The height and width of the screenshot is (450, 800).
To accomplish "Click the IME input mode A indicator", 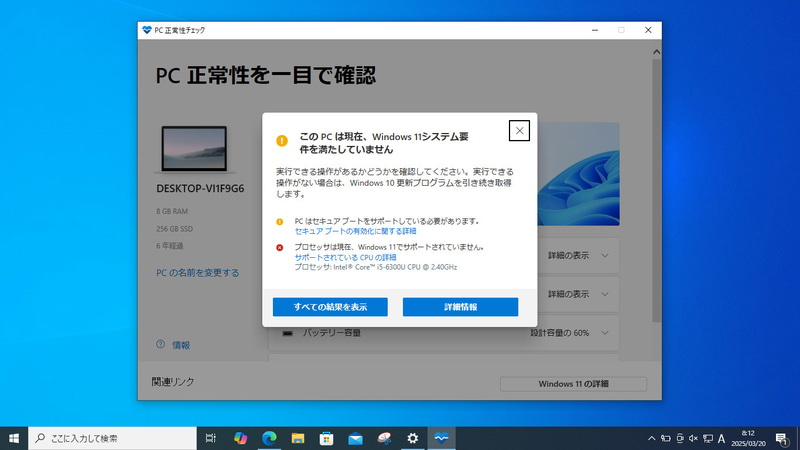I will [x=721, y=438].
